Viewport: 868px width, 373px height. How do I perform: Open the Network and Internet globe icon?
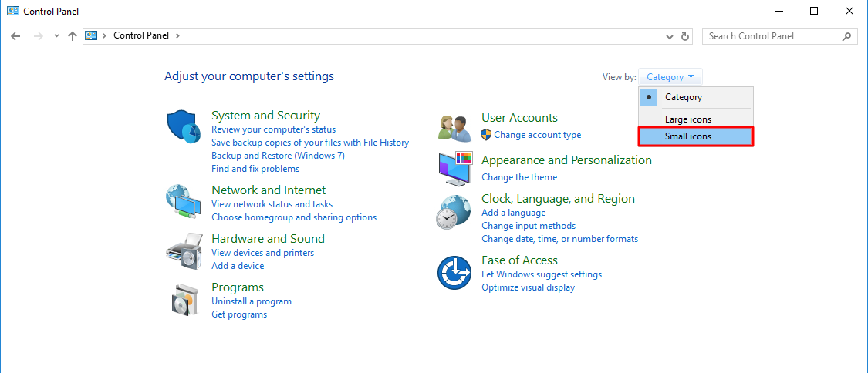click(183, 202)
